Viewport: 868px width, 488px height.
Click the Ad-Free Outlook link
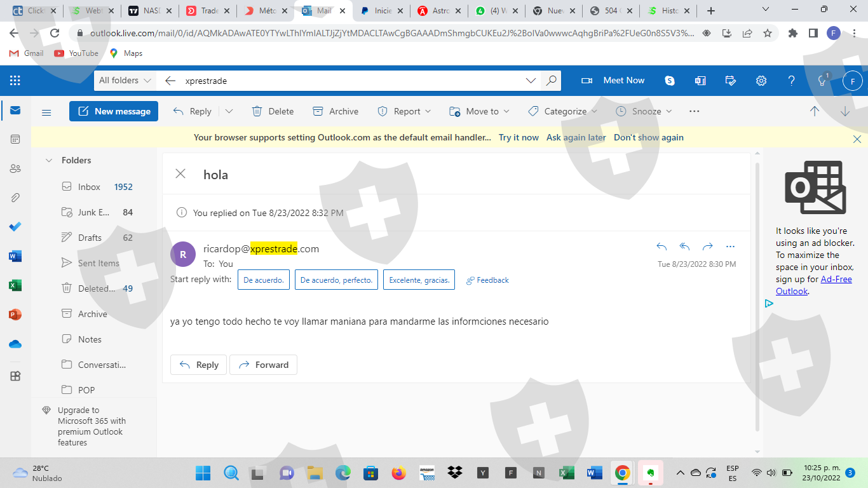[813, 285]
